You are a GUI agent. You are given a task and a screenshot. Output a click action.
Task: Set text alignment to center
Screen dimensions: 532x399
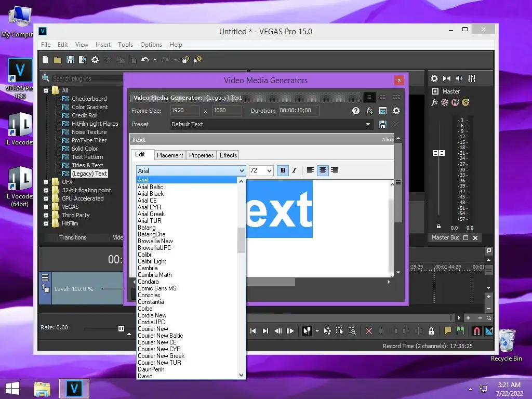point(323,170)
